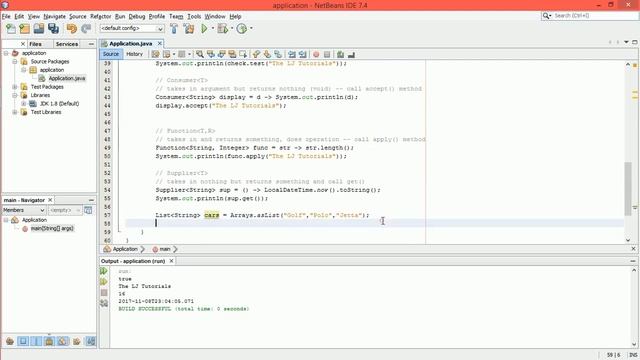Open the Tools menu

tap(194, 16)
